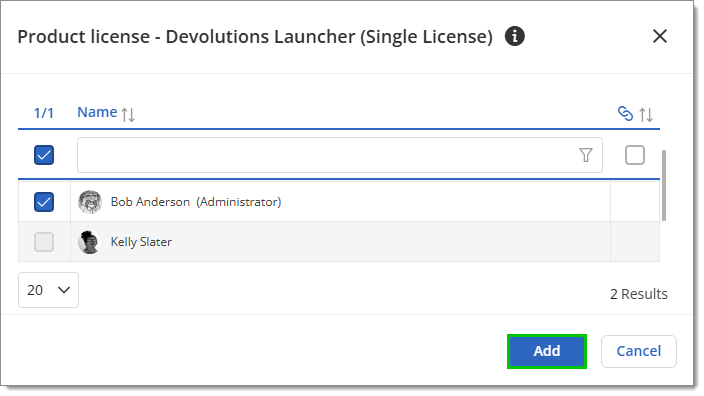This screenshot has height=396, width=704.
Task: Close the Product license dialog with X
Action: click(660, 36)
